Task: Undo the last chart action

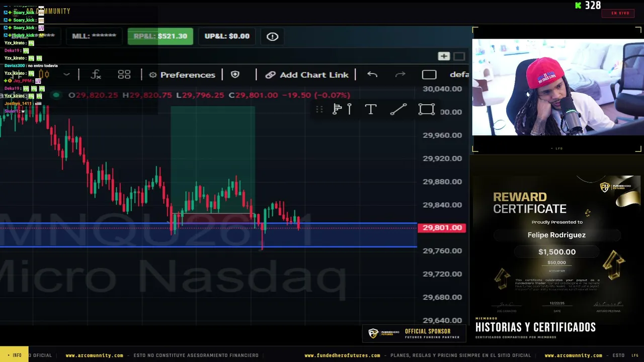Action: [x=372, y=74]
